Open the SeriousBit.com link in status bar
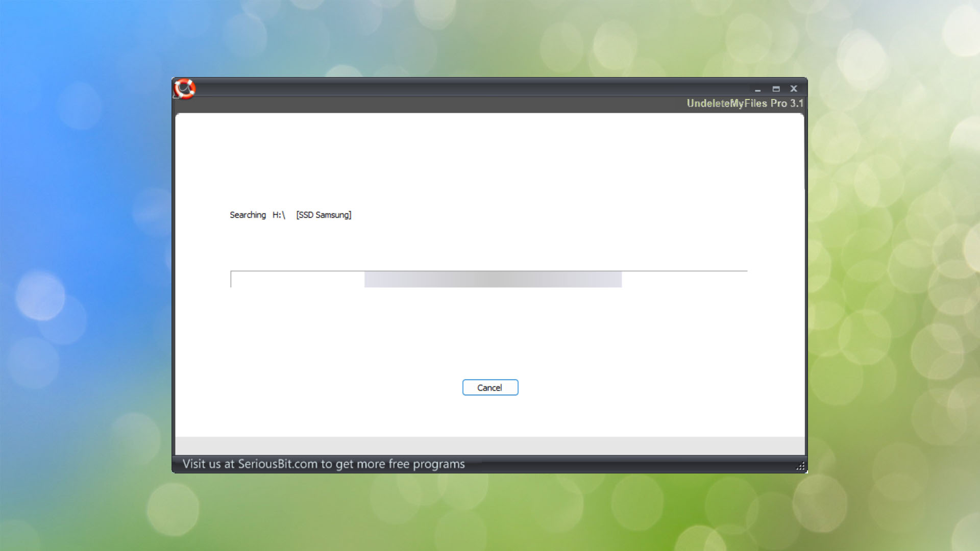This screenshot has width=980, height=551. click(x=324, y=464)
